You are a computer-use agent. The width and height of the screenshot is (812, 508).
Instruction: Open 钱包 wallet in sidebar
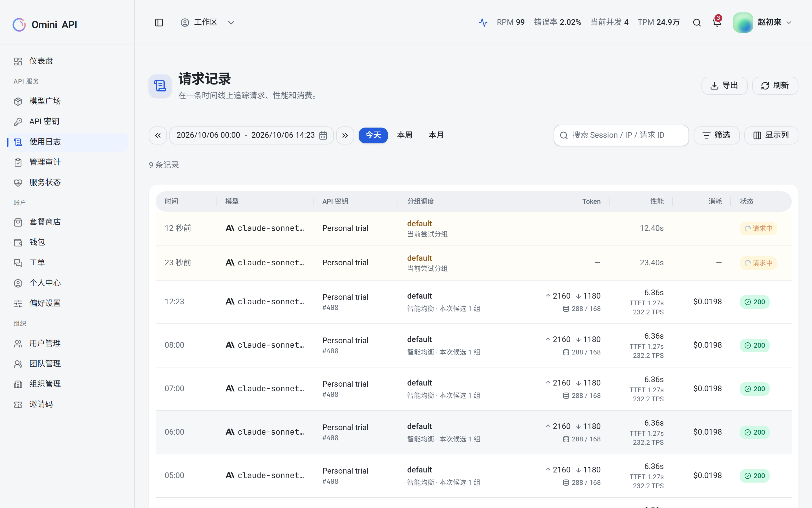click(x=67, y=242)
